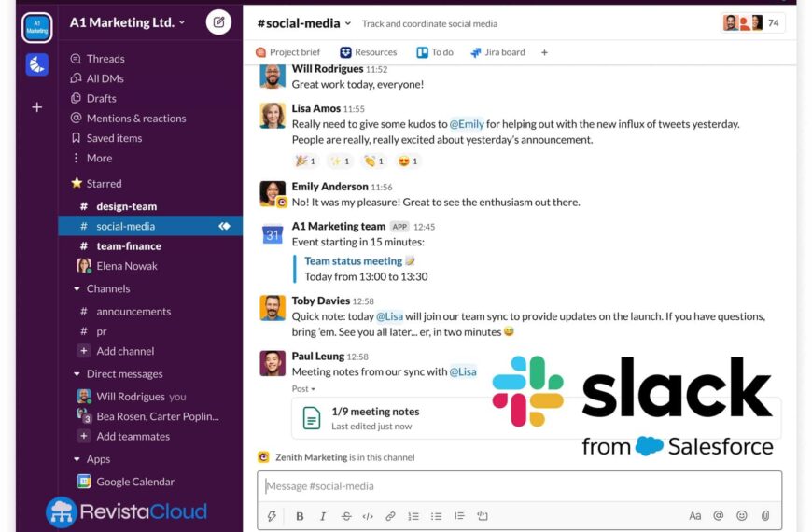
Task: Click the shortcuts lightning bolt icon
Action: (272, 516)
